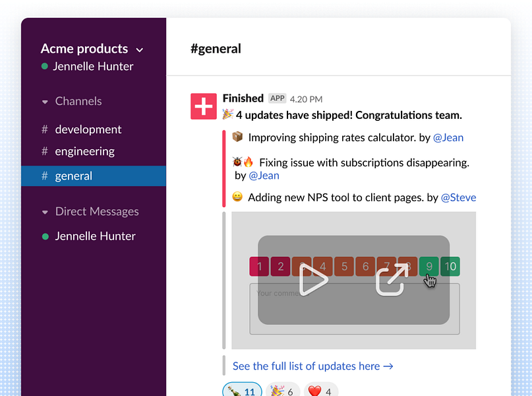Switch to the development channel
This screenshot has width=532, height=396.
(x=88, y=129)
